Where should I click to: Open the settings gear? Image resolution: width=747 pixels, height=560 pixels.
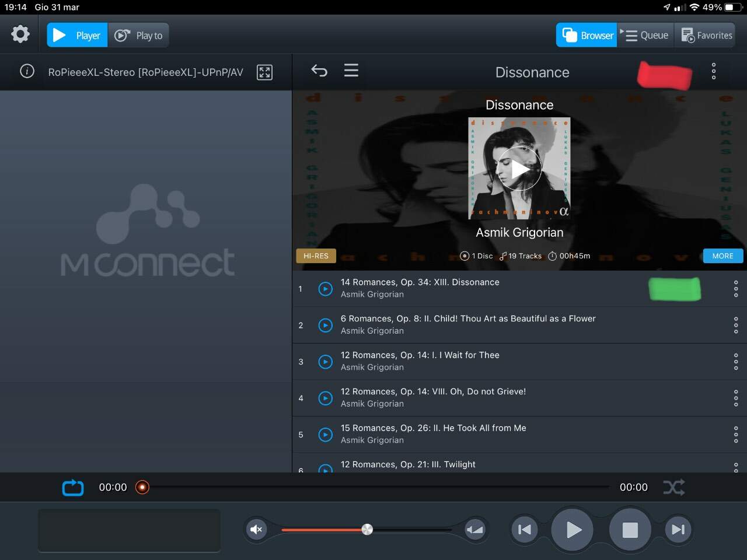(x=20, y=34)
